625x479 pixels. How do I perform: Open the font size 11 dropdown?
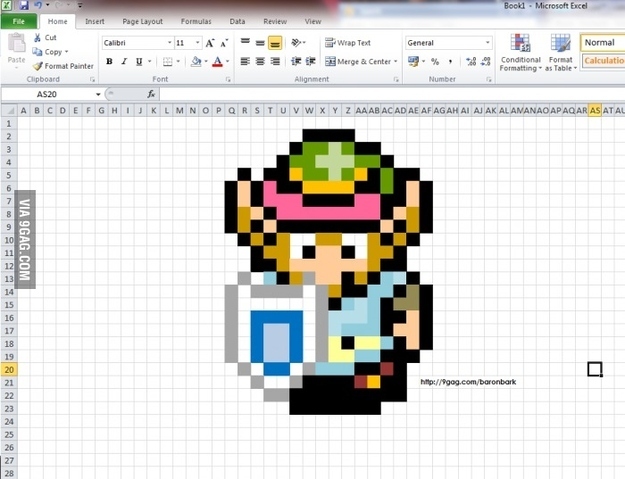(x=197, y=43)
